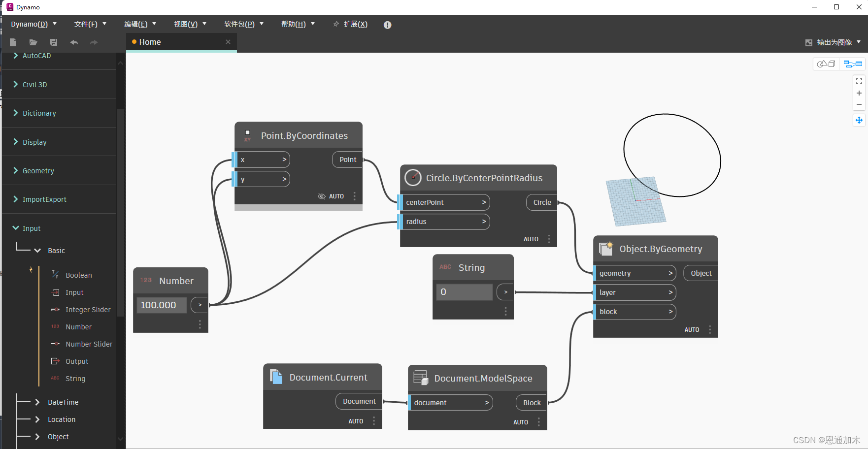Click Object.ByGeometry node icon
868x449 pixels.
tap(606, 249)
